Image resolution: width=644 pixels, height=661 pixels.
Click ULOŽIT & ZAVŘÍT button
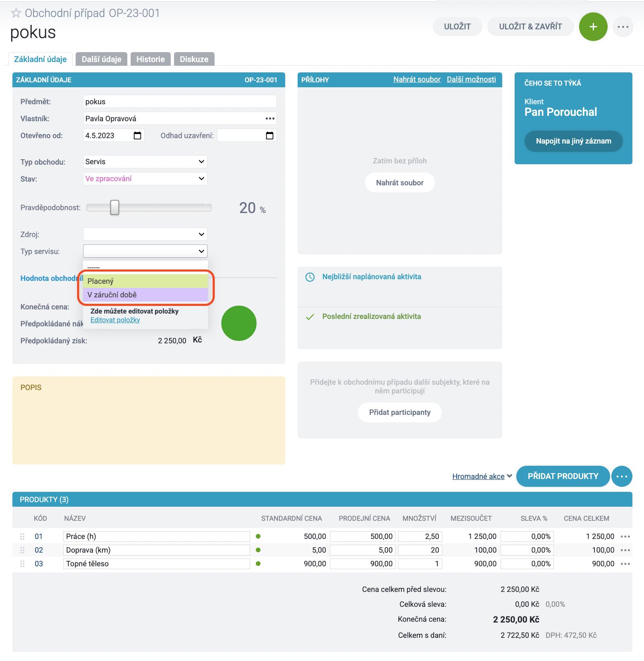coord(530,26)
